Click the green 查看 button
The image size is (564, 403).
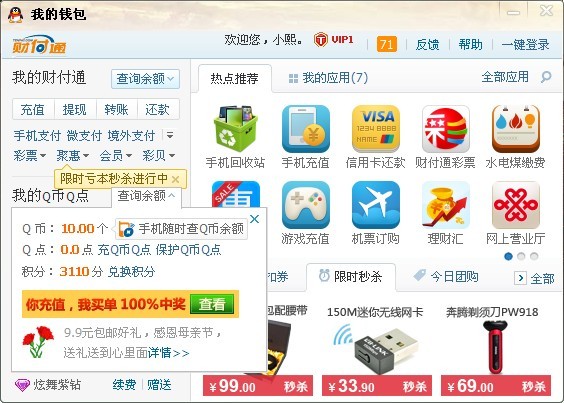click(212, 304)
